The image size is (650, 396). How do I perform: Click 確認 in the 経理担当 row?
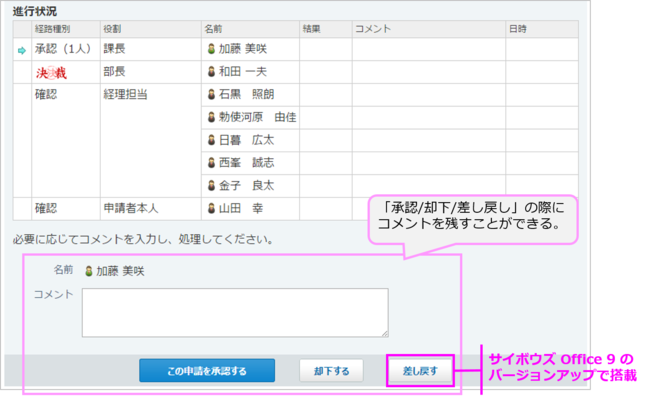(x=46, y=95)
